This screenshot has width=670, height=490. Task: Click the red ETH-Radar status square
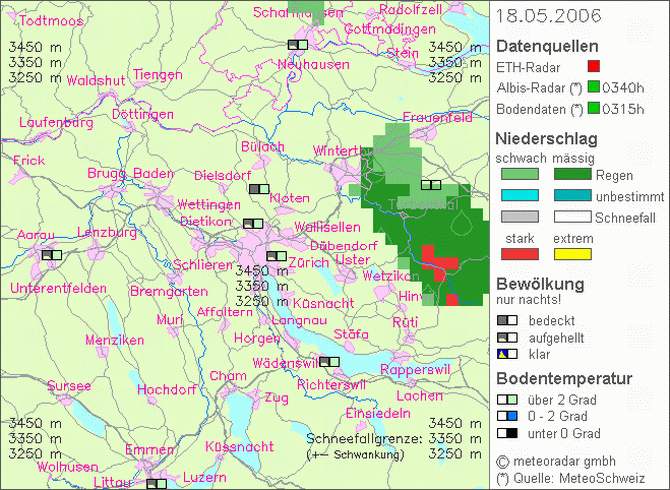(594, 66)
